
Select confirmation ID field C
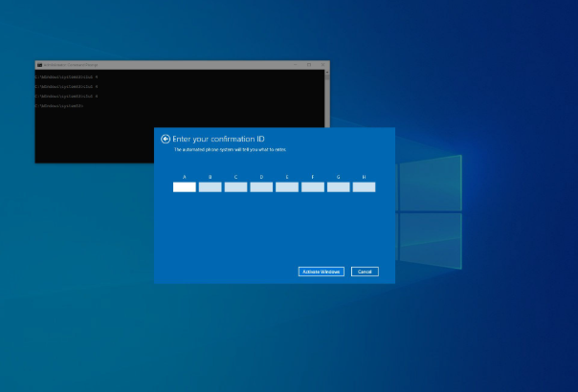[x=235, y=187]
